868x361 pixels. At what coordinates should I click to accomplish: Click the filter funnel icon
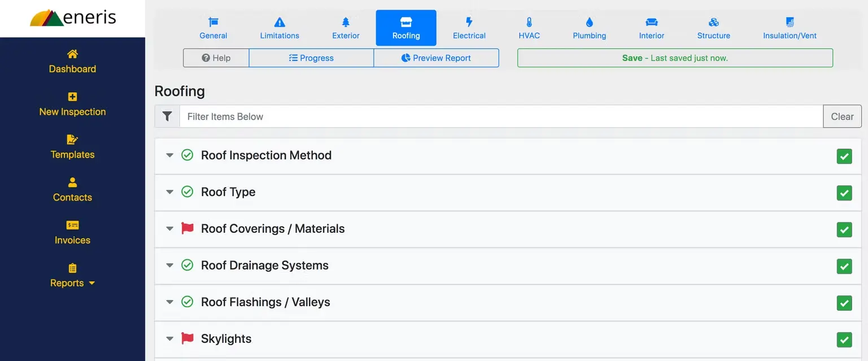pyautogui.click(x=167, y=116)
